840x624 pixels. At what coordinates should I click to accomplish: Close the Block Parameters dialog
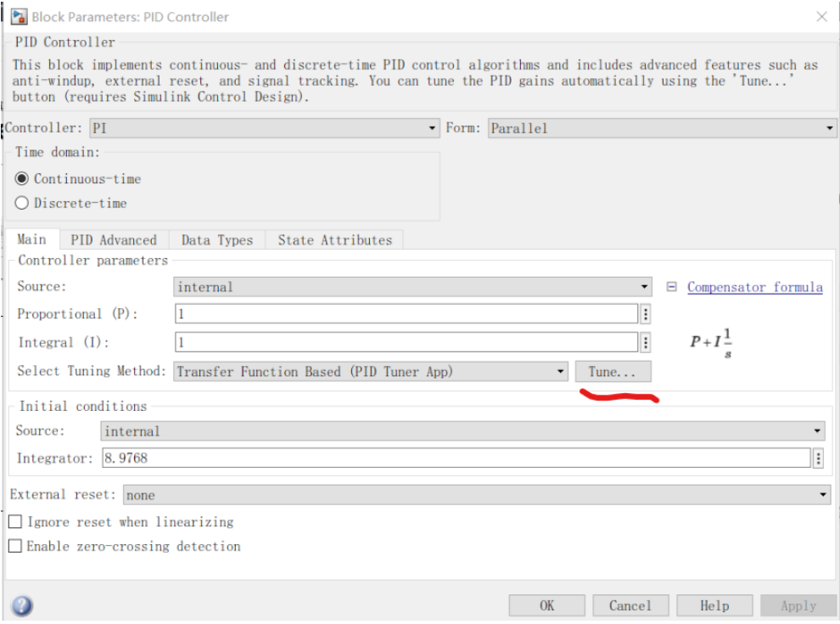(x=822, y=17)
